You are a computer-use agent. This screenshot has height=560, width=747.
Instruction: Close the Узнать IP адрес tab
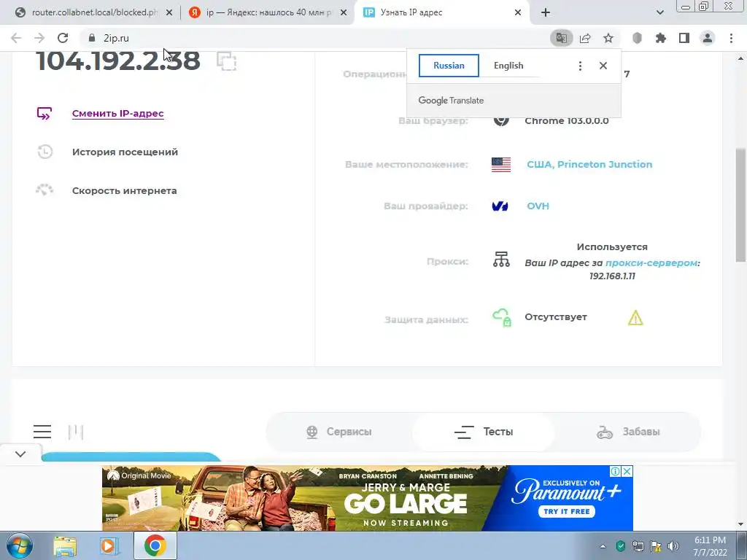click(x=518, y=13)
